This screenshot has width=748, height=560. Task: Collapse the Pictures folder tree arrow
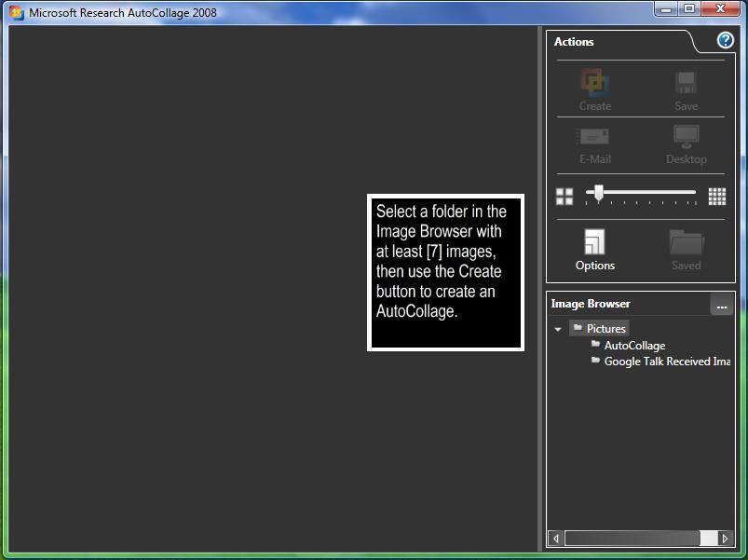point(558,329)
